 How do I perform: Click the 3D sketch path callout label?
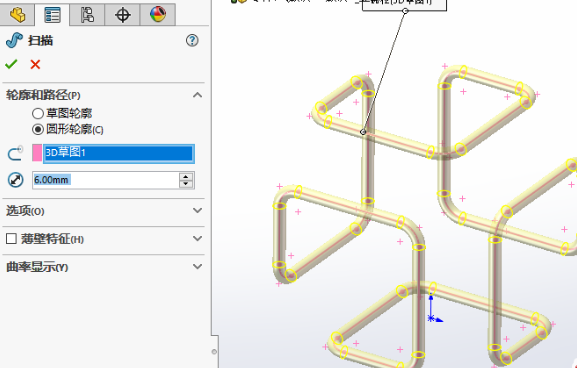[404, 4]
